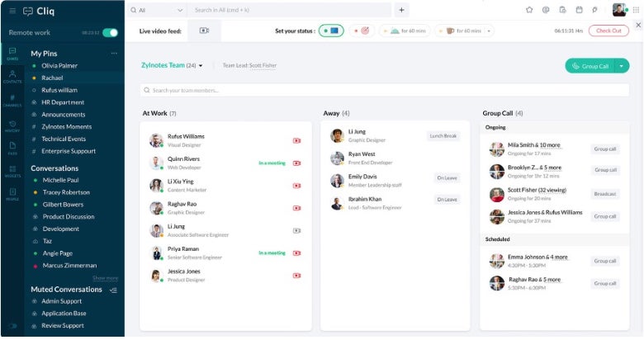Open the History sidebar icon
The image size is (644, 340).
click(12, 125)
